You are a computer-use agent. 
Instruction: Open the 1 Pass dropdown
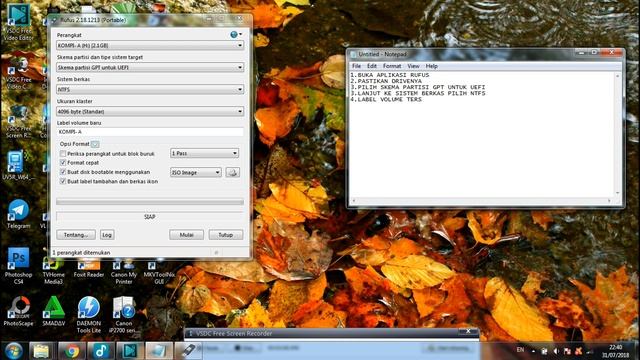204,153
